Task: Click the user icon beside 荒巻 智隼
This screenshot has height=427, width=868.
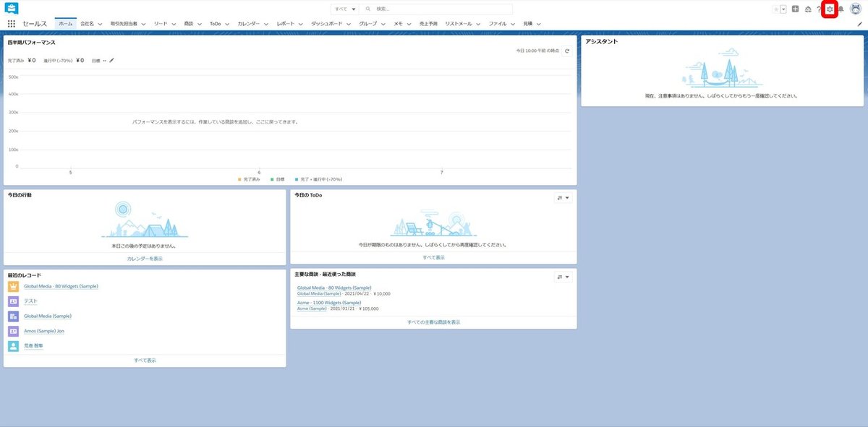Action: point(13,346)
